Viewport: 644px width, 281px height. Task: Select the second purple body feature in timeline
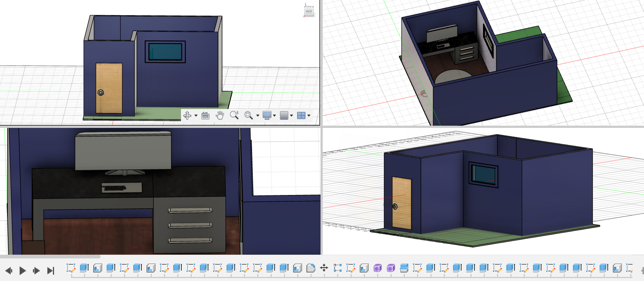point(391,268)
